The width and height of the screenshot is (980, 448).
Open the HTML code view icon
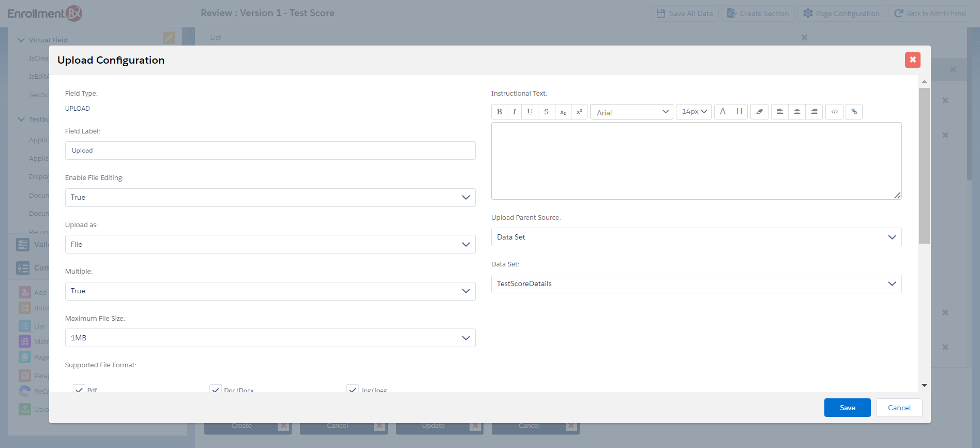tap(834, 112)
